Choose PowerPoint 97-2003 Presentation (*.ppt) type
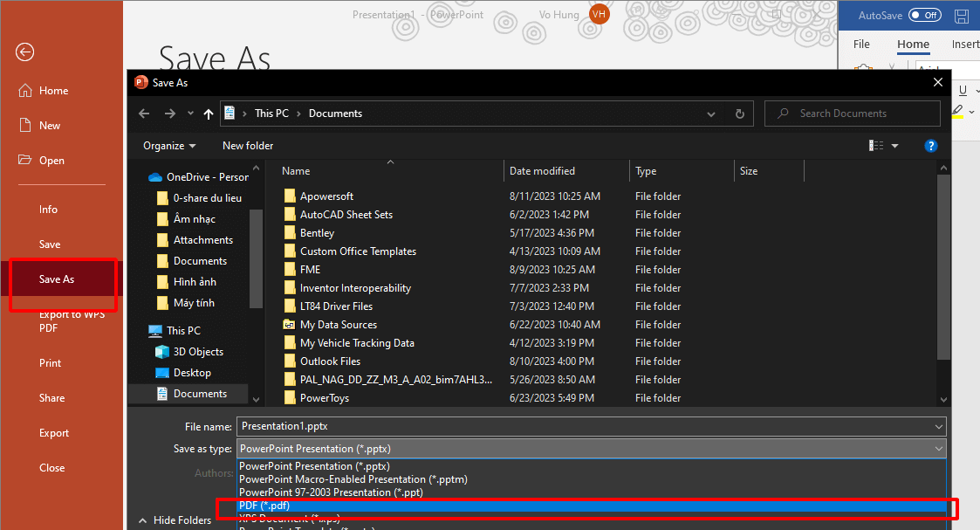Screen dimensions: 980x530 click(332, 492)
